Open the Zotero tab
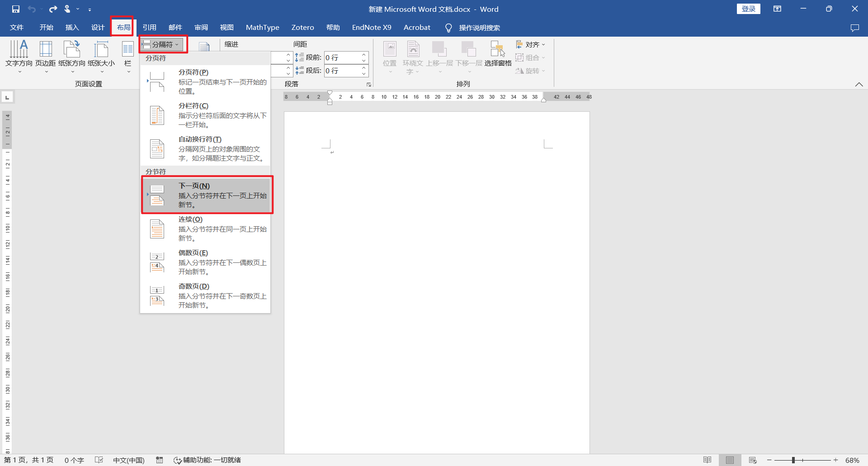 point(303,28)
